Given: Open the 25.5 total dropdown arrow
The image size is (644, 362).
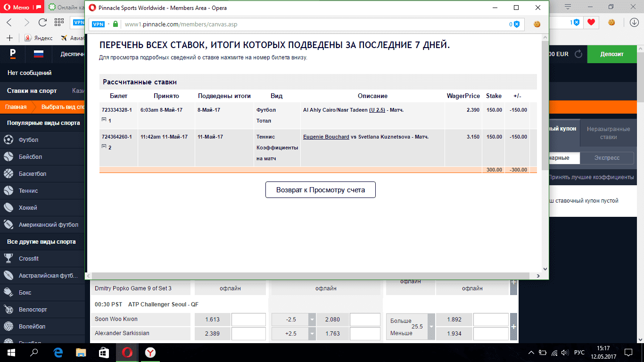Looking at the screenshot, I should point(430,326).
